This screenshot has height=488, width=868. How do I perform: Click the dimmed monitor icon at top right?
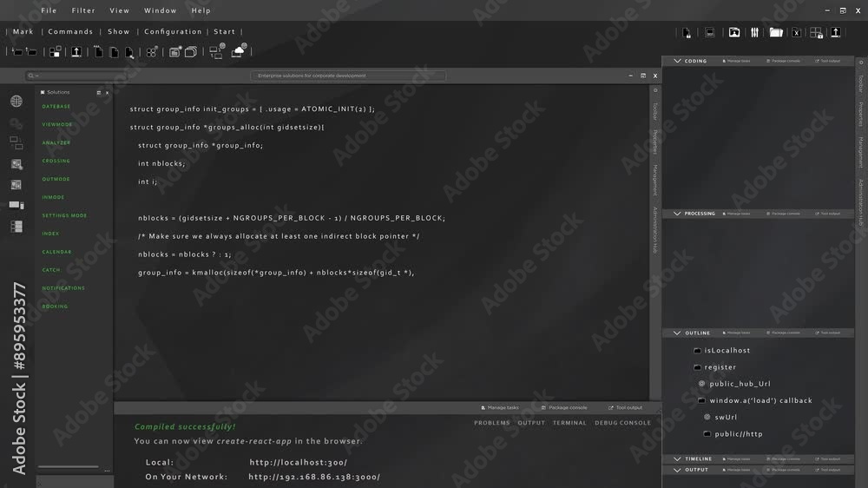pos(710,33)
